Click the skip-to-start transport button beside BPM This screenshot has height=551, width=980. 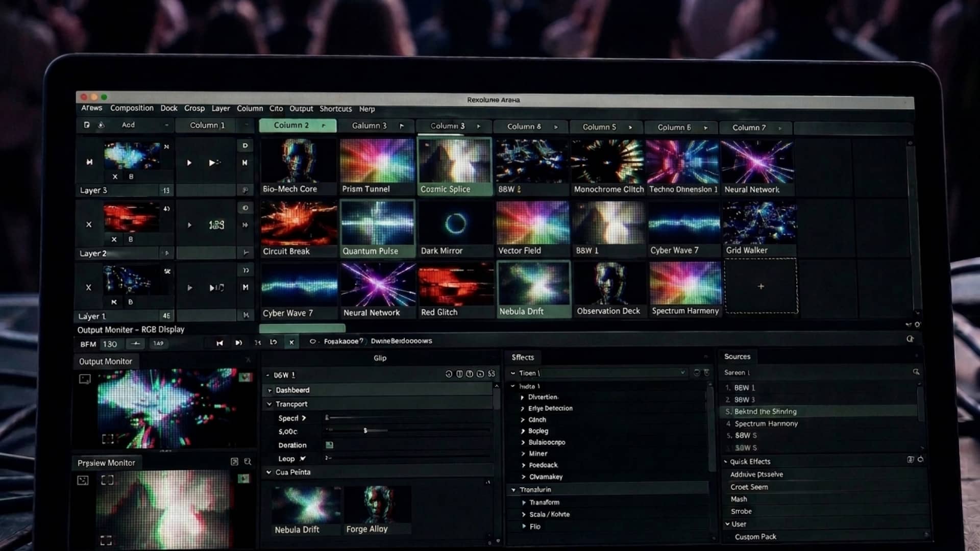click(219, 343)
